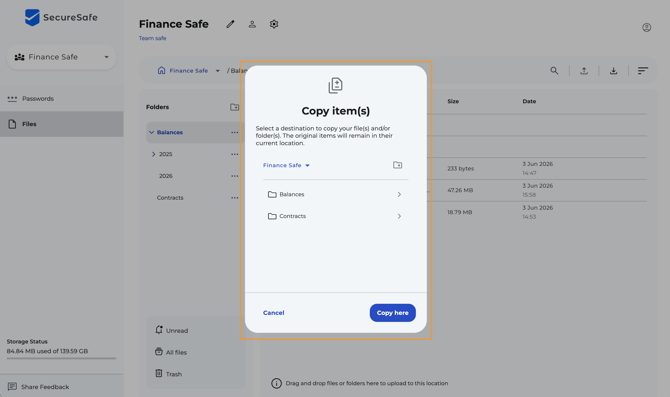Open Finance Safe destination dropdown in dialog
Viewport: 670px width, 397px height.
(x=286, y=165)
